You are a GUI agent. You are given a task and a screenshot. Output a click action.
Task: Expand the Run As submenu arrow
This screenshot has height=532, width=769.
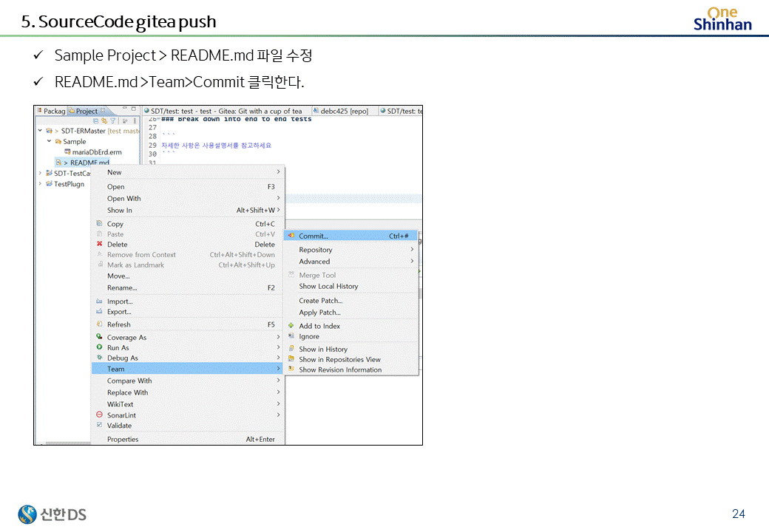[x=278, y=347]
